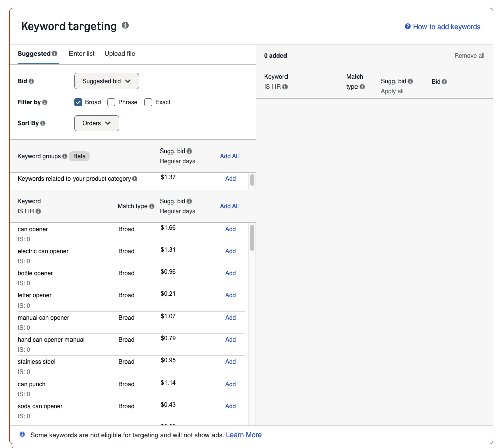Add the 'electric can opener' keyword
The height and width of the screenshot is (448, 500).
tap(230, 251)
